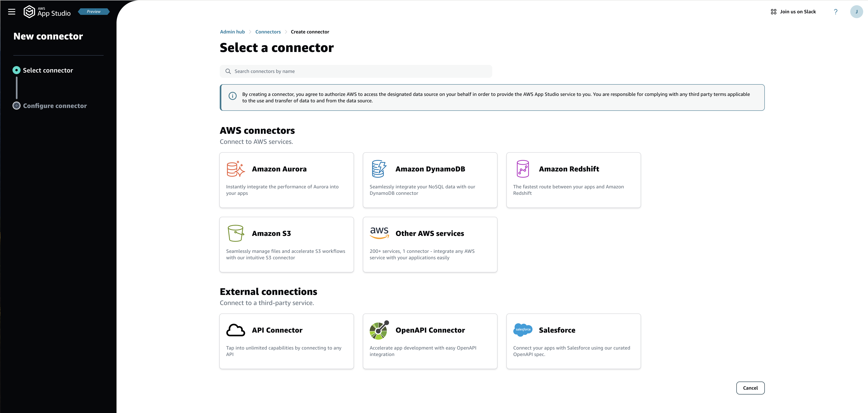Choose the API Connector card

pyautogui.click(x=286, y=341)
